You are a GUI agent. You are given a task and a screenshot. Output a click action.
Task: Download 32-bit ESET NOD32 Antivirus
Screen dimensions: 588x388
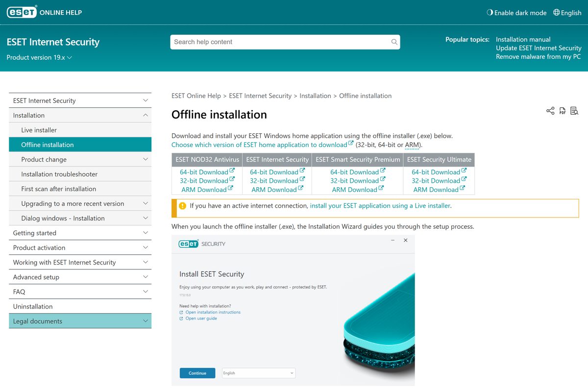pyautogui.click(x=207, y=181)
